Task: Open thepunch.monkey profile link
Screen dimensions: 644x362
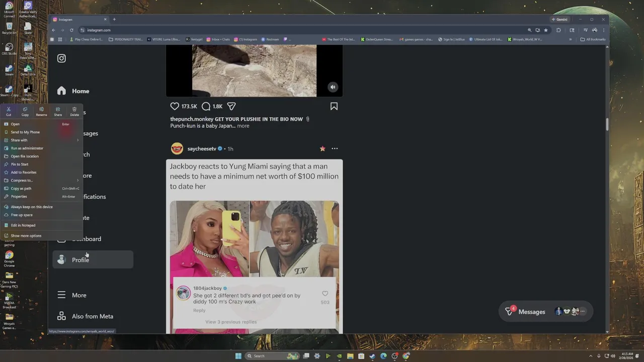Action: [x=192, y=119]
